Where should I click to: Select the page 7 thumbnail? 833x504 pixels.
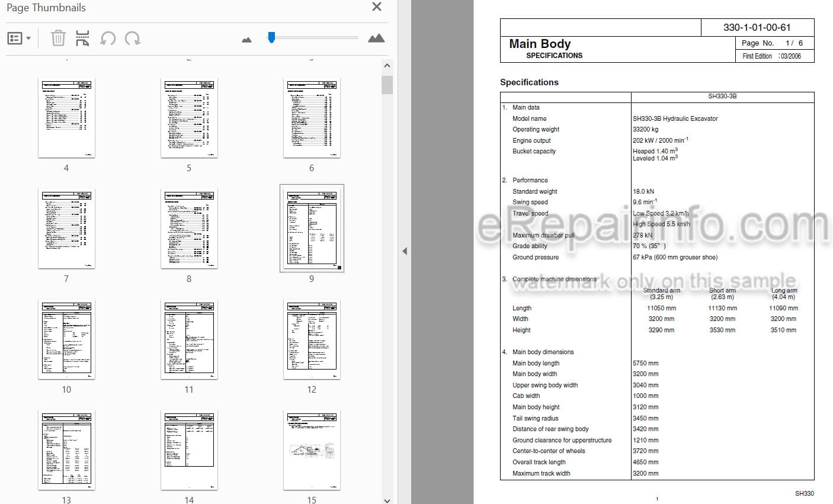tap(66, 229)
